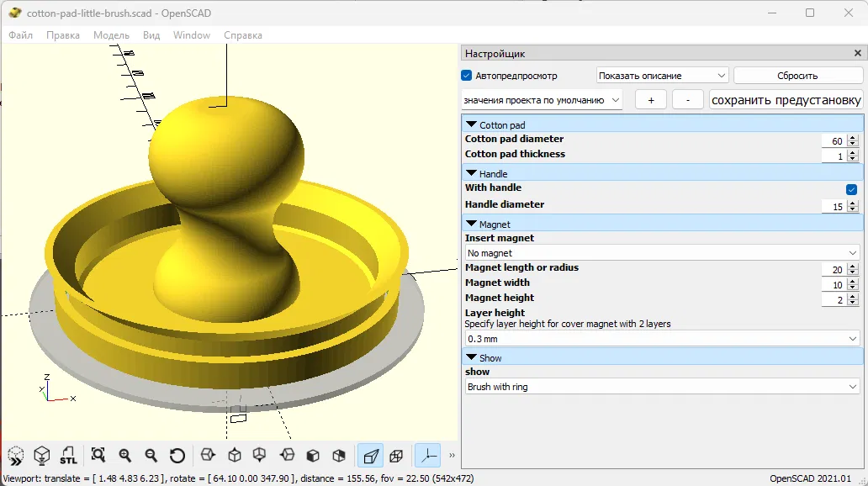Click the Сбросить reset button
868x486 pixels.
pyautogui.click(x=797, y=76)
